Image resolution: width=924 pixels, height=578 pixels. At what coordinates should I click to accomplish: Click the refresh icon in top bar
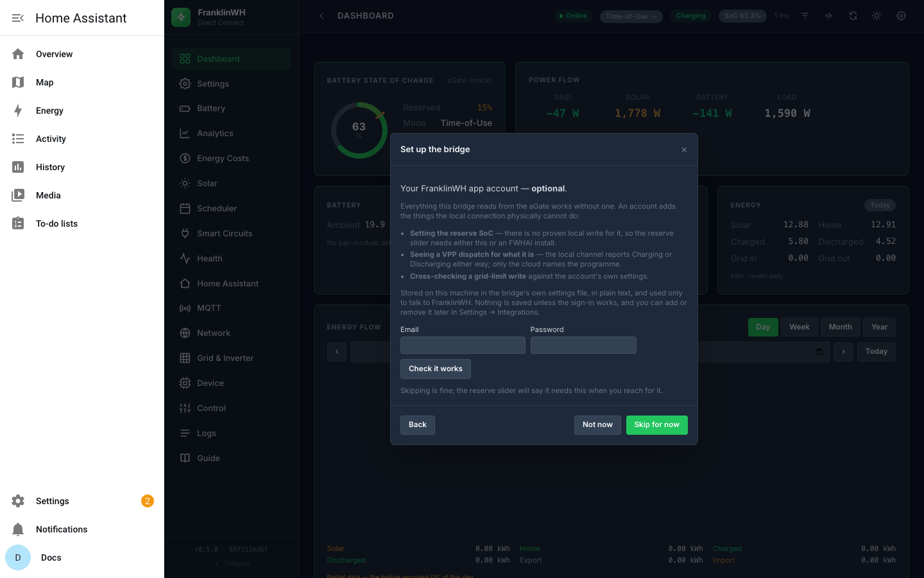pos(853,16)
